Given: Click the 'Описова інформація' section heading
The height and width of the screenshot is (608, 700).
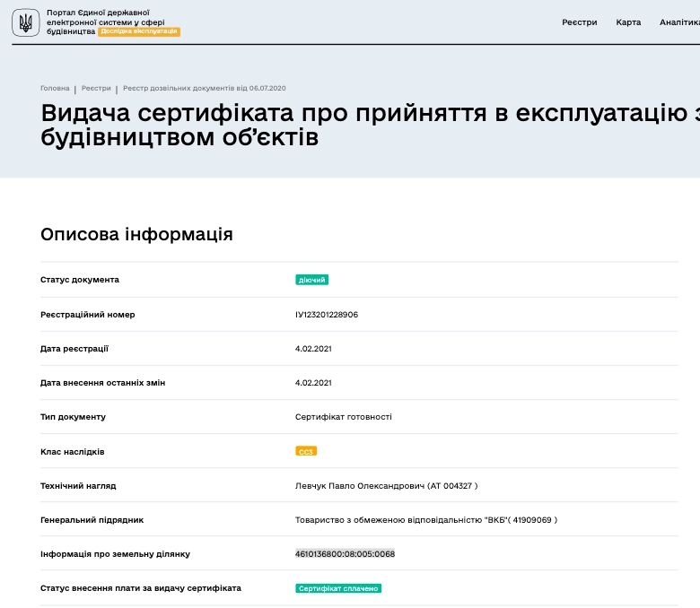Looking at the screenshot, I should pyautogui.click(x=136, y=235).
